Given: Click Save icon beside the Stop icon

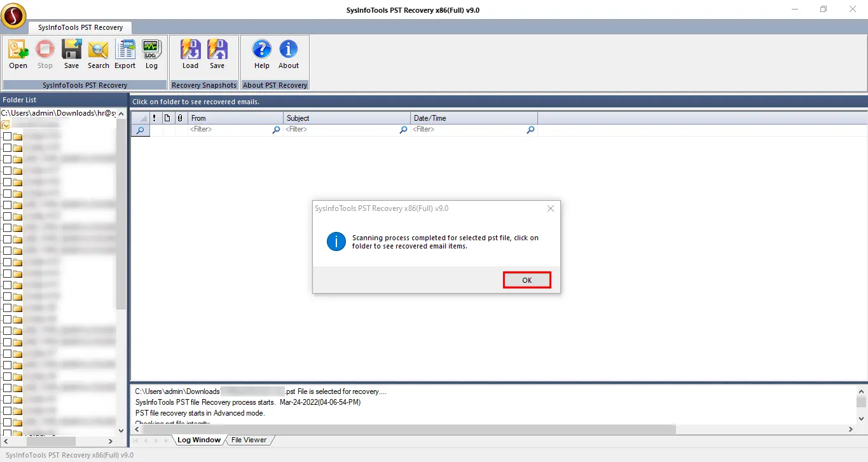Looking at the screenshot, I should [x=72, y=54].
